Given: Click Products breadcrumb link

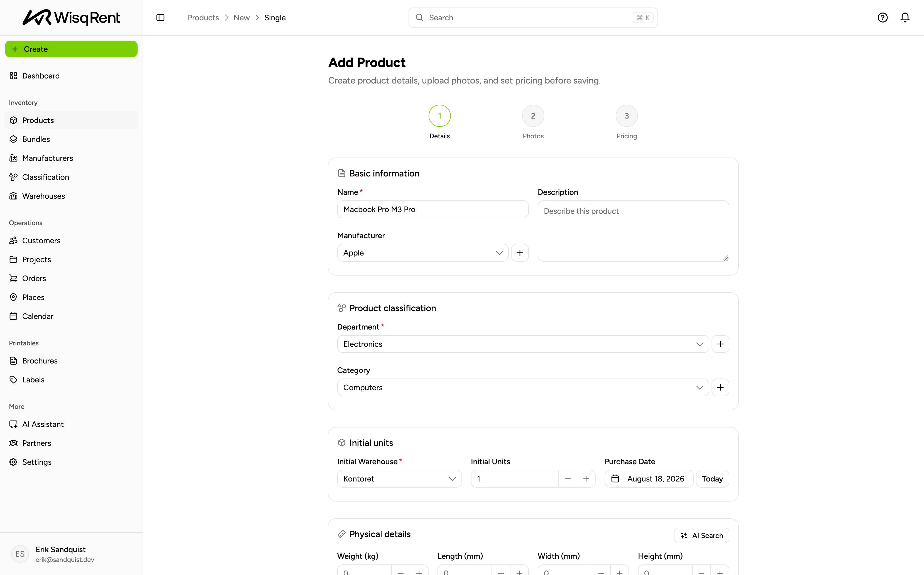Looking at the screenshot, I should click(x=203, y=18).
